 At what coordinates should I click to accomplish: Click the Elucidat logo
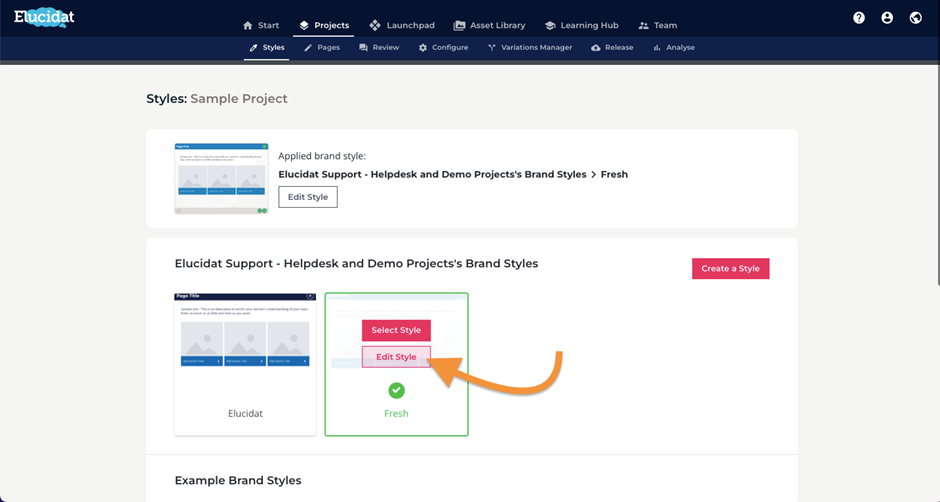(x=44, y=17)
